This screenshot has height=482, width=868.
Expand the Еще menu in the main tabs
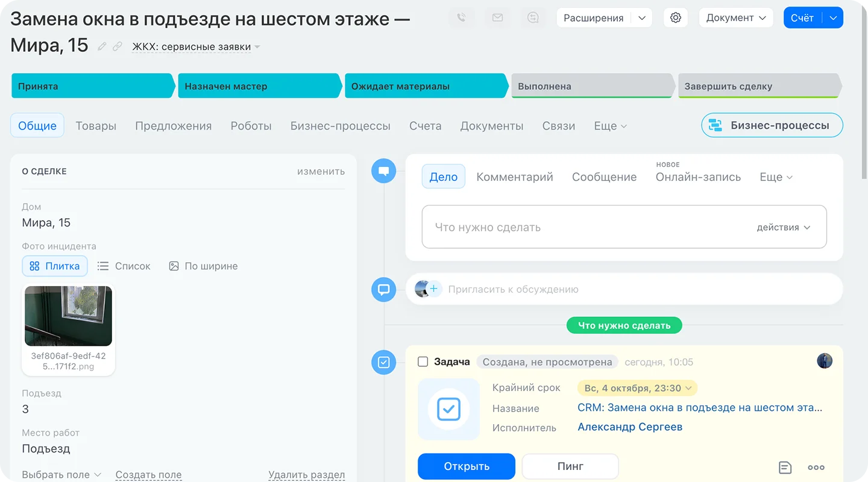(611, 126)
